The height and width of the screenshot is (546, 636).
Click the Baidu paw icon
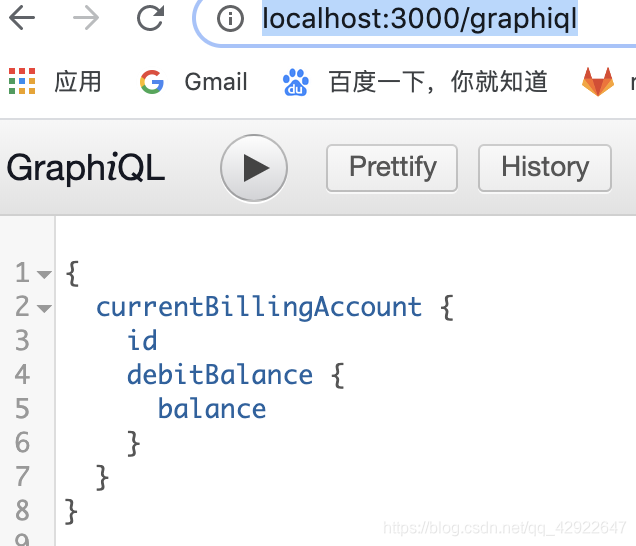296,82
